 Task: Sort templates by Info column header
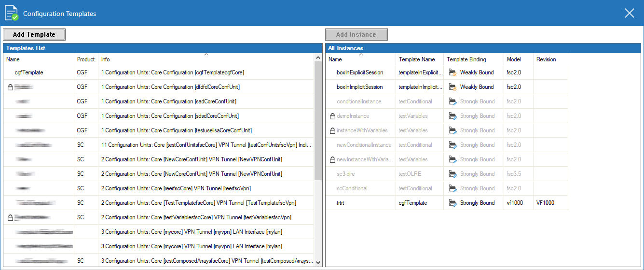pyautogui.click(x=206, y=59)
